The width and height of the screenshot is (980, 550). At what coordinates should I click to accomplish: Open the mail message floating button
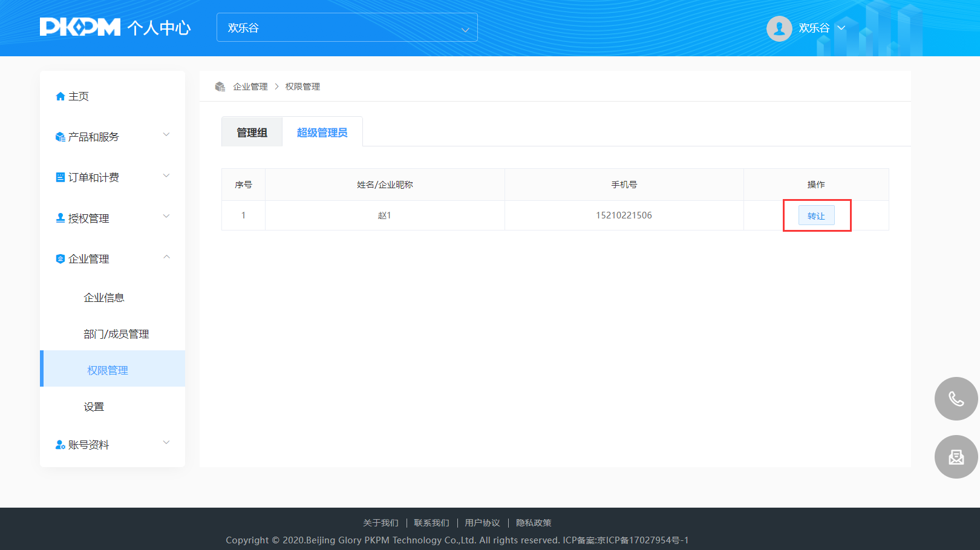pos(956,457)
